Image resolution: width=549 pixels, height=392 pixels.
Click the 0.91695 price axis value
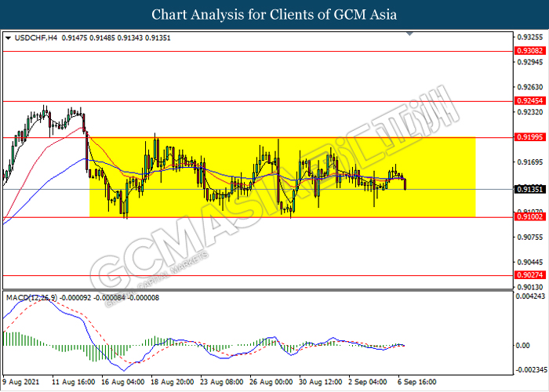[530, 162]
